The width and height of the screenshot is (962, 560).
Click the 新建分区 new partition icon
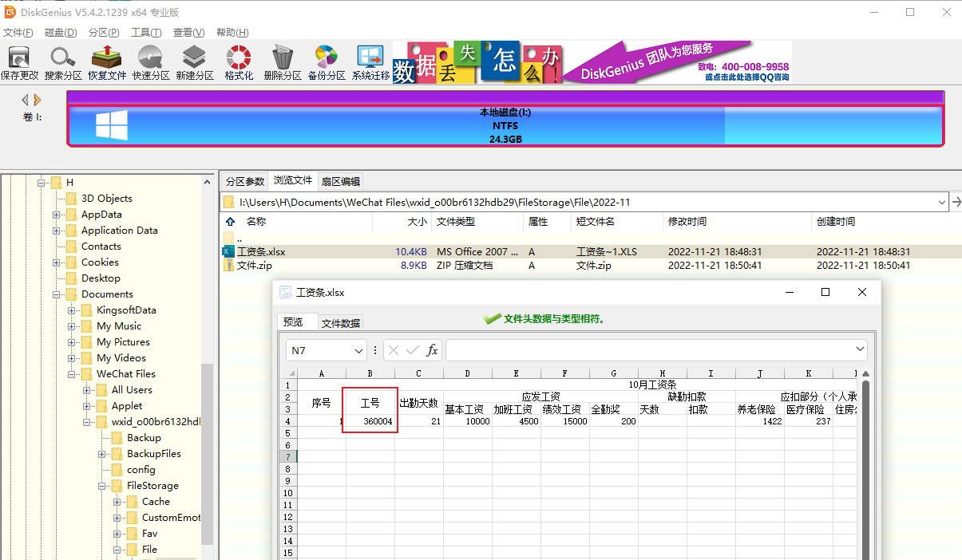click(x=195, y=62)
